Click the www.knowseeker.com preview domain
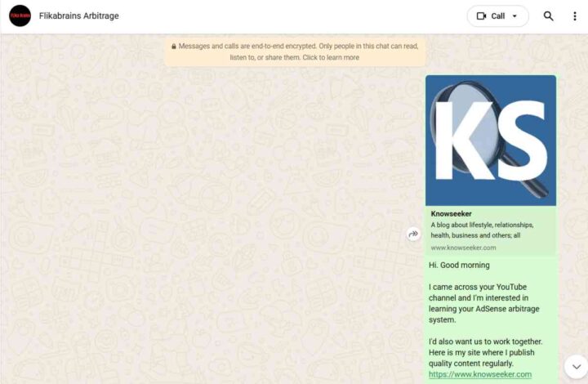This screenshot has width=588, height=384. tap(463, 248)
